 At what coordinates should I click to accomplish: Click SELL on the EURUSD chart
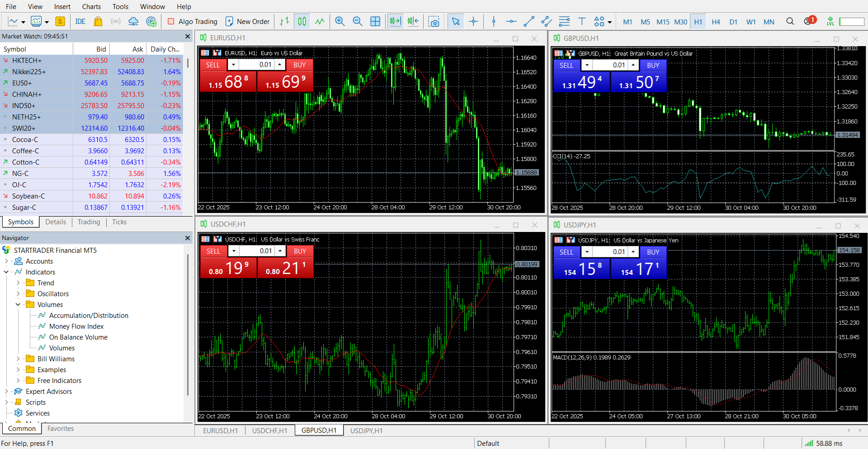[213, 65]
